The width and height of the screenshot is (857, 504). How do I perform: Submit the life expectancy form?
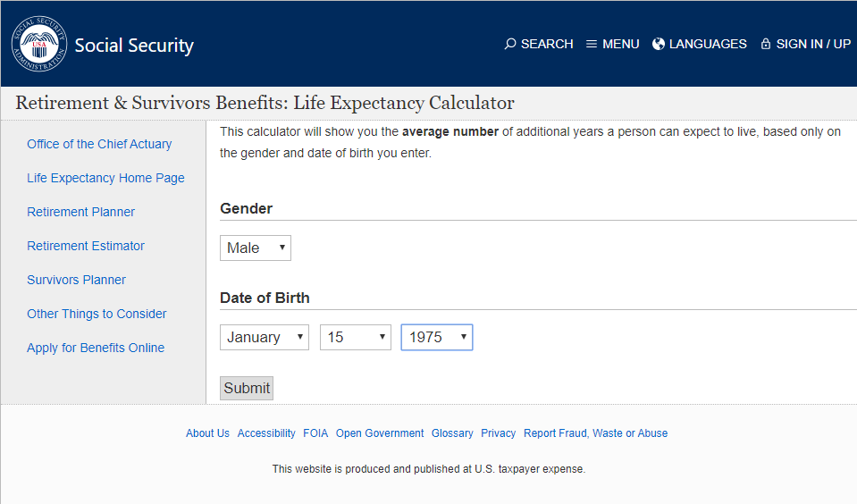click(x=247, y=388)
